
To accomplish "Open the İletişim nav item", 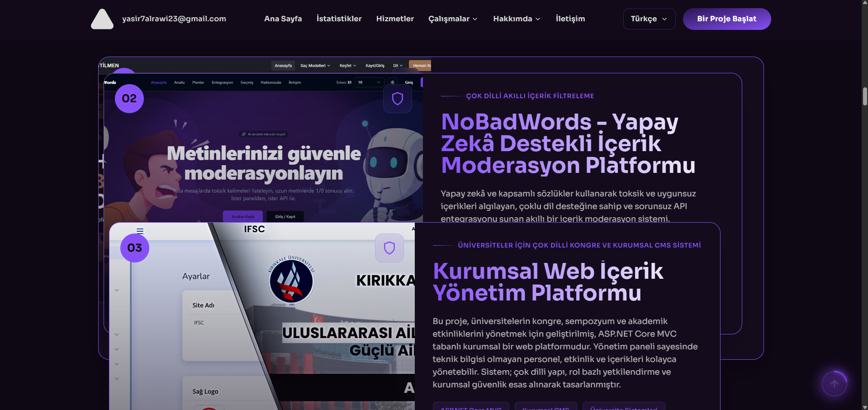I will pyautogui.click(x=570, y=19).
